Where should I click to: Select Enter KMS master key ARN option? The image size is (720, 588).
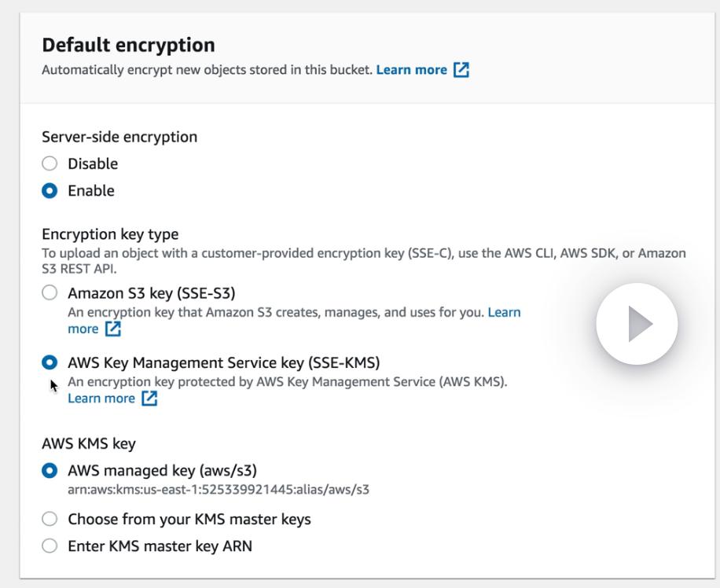[x=50, y=546]
